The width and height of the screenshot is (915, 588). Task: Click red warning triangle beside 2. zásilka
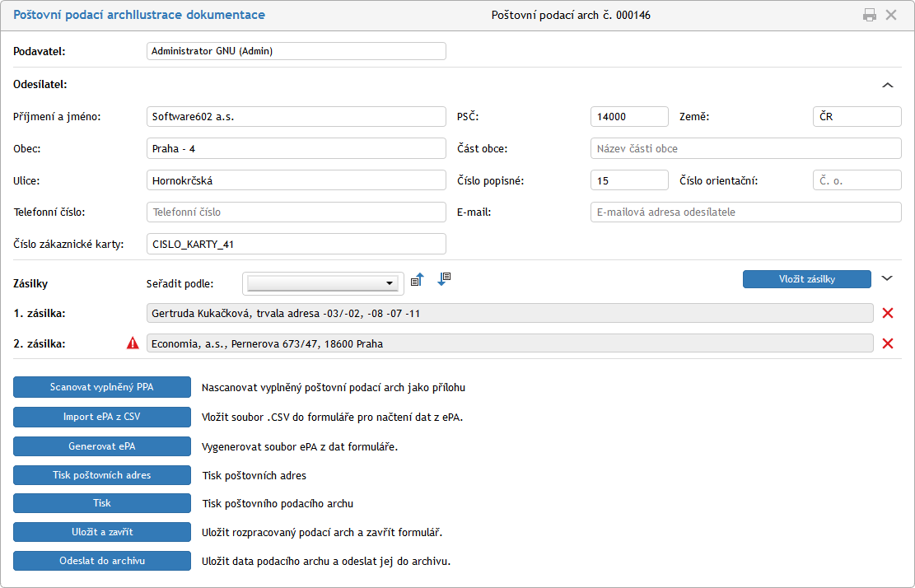tap(133, 343)
